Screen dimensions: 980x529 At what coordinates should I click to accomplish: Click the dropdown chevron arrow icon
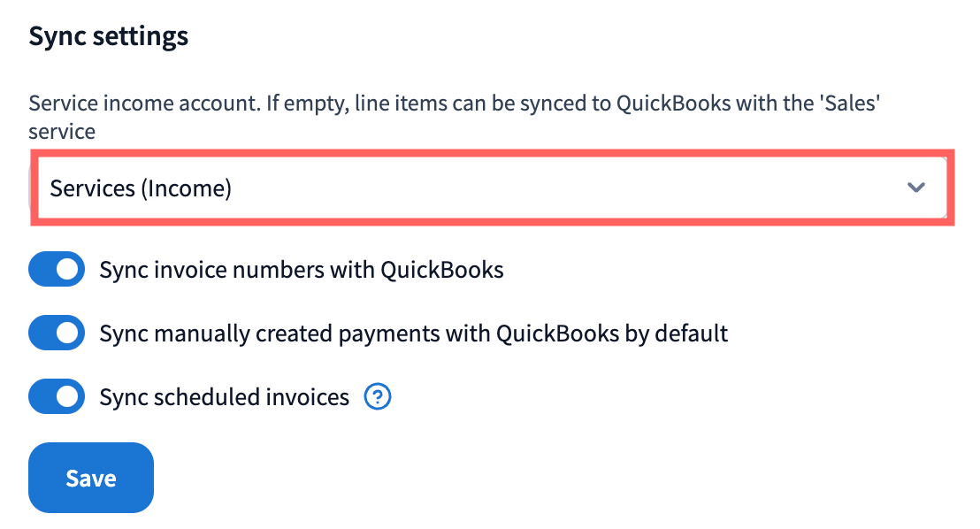pos(915,188)
